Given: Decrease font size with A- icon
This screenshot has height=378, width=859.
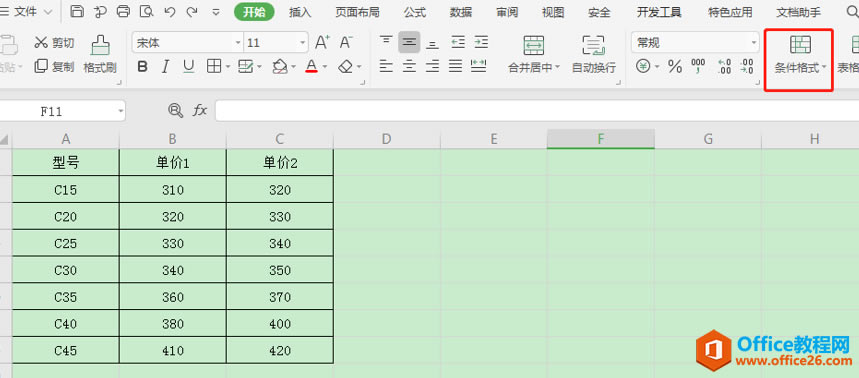Looking at the screenshot, I should point(346,42).
